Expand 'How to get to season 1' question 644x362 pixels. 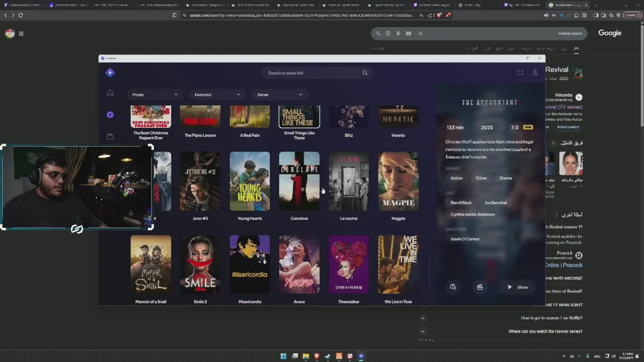click(423, 318)
